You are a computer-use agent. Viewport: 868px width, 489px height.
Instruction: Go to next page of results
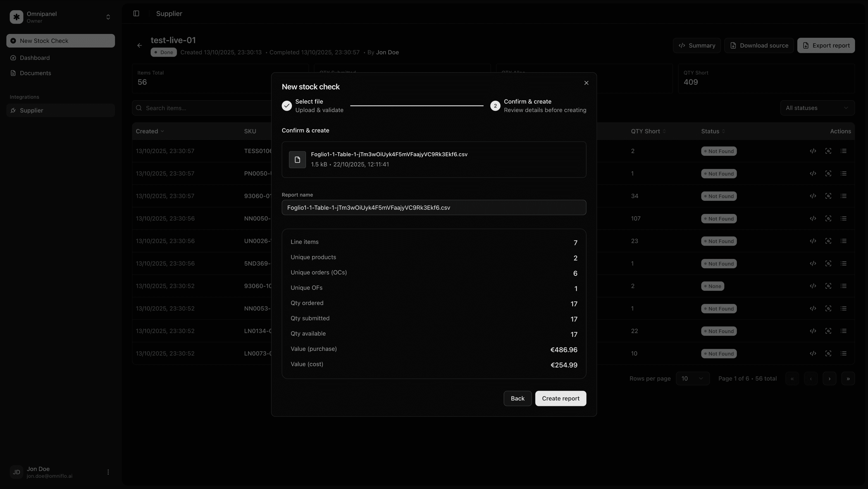coord(829,379)
